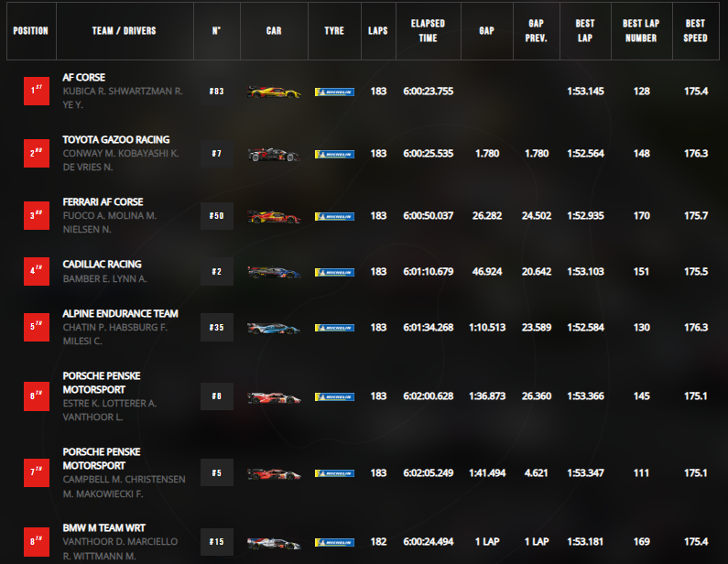Click the #35 Alpine car image
The image size is (728, 564).
point(274,328)
